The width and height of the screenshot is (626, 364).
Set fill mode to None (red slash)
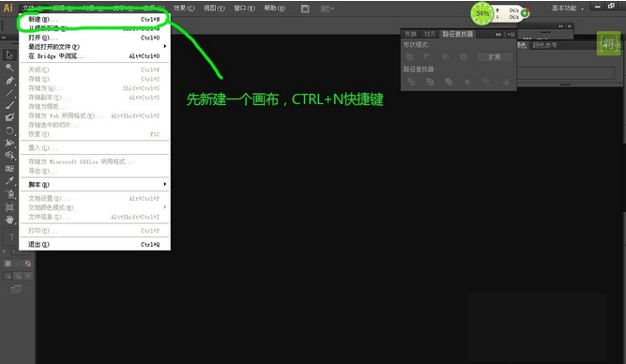[28, 264]
